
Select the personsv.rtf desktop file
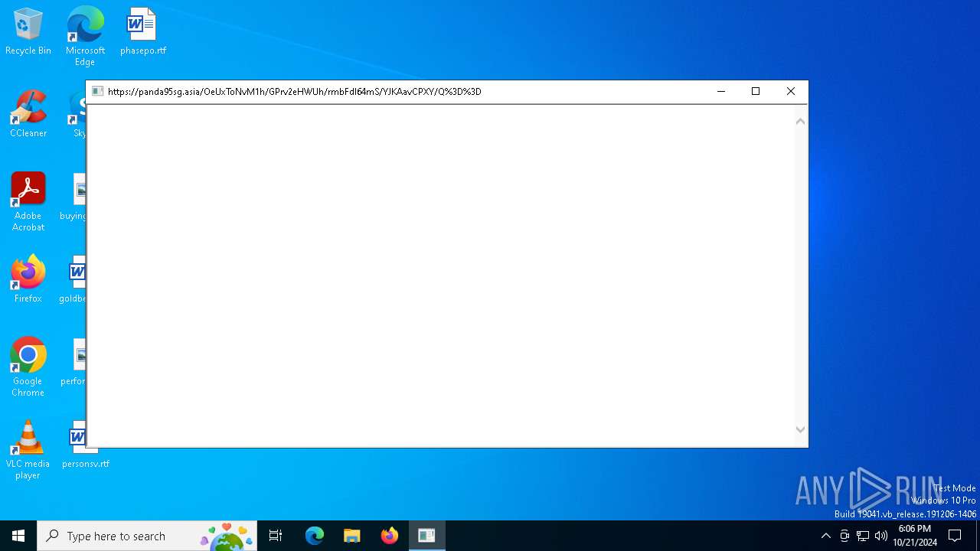pos(85,445)
